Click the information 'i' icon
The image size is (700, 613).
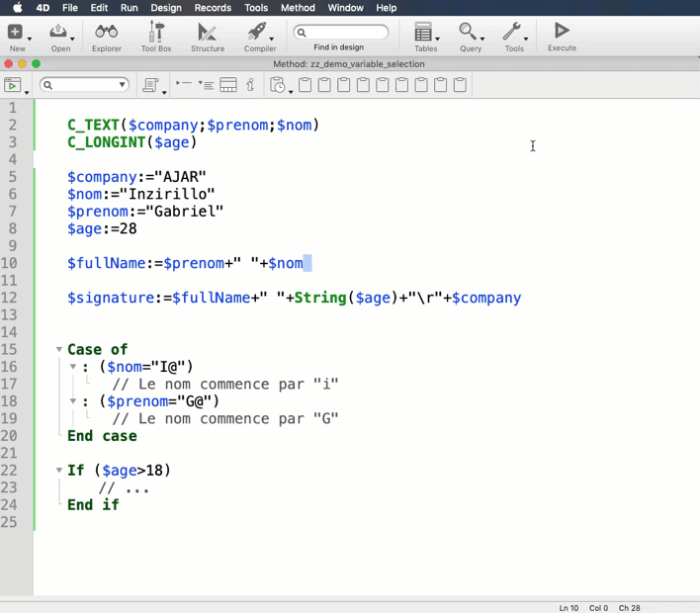coord(250,84)
